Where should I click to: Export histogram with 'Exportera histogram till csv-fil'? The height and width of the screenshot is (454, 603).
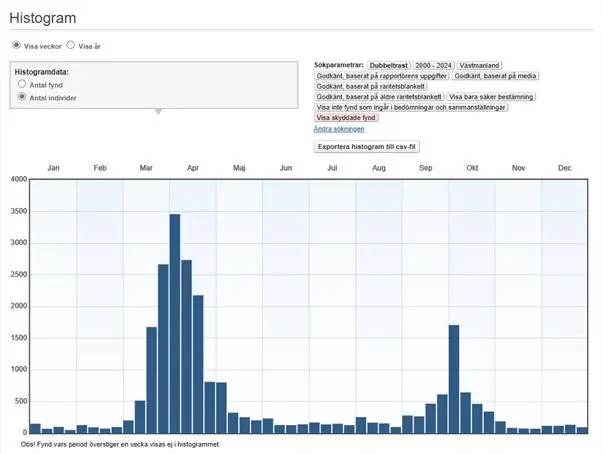tap(367, 146)
